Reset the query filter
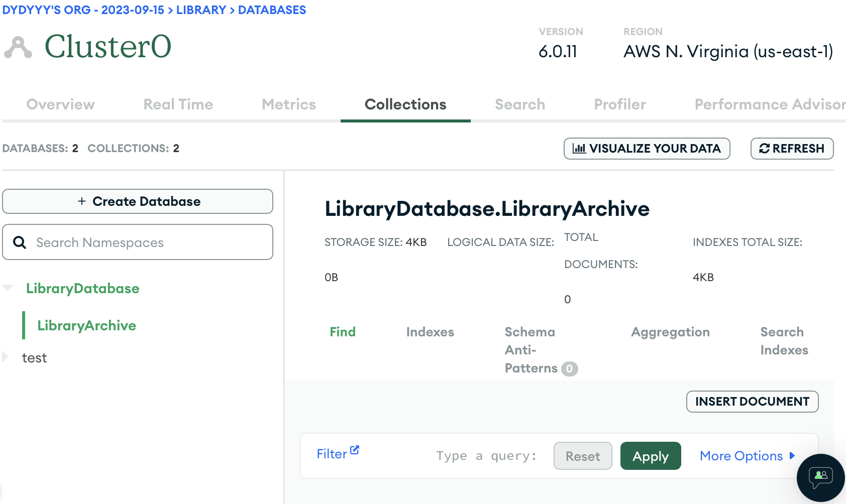The image size is (846, 504). (582, 456)
